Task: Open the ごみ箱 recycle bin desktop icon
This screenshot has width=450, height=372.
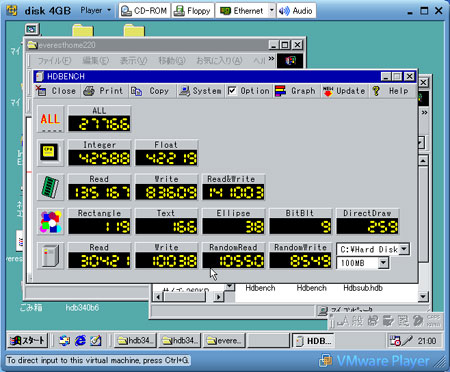Action: 31,307
